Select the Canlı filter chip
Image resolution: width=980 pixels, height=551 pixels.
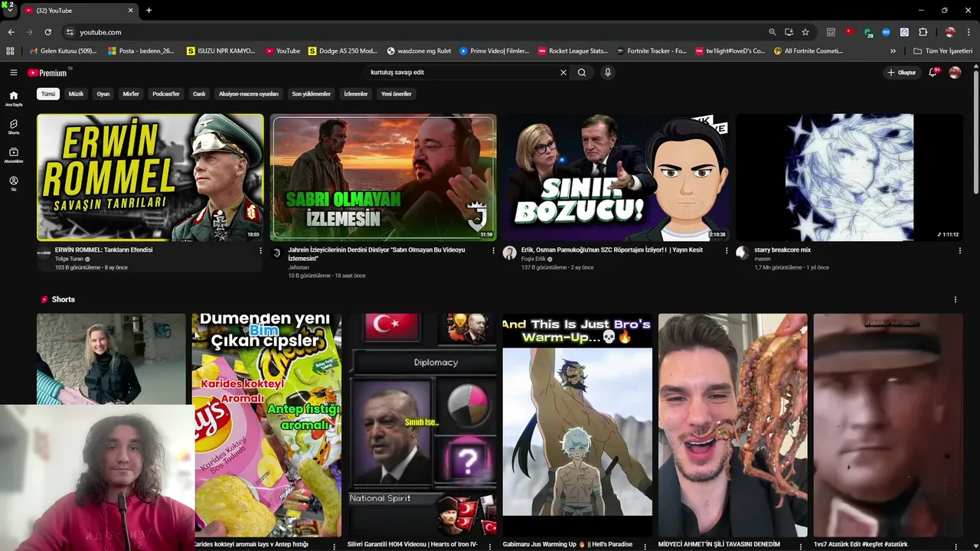point(199,94)
